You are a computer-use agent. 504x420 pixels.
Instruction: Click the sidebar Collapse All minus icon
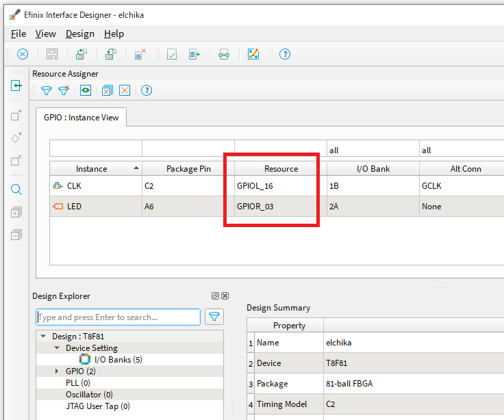(x=16, y=235)
